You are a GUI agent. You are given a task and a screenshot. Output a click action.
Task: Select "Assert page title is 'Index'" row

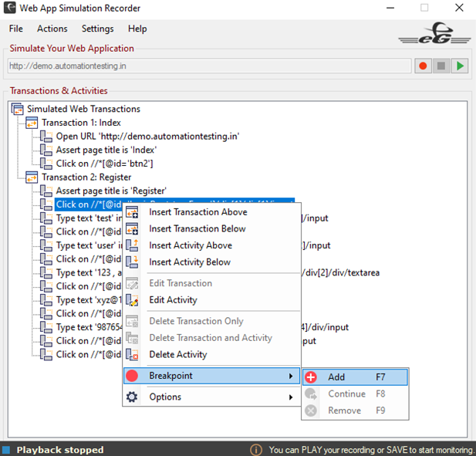[x=106, y=150]
